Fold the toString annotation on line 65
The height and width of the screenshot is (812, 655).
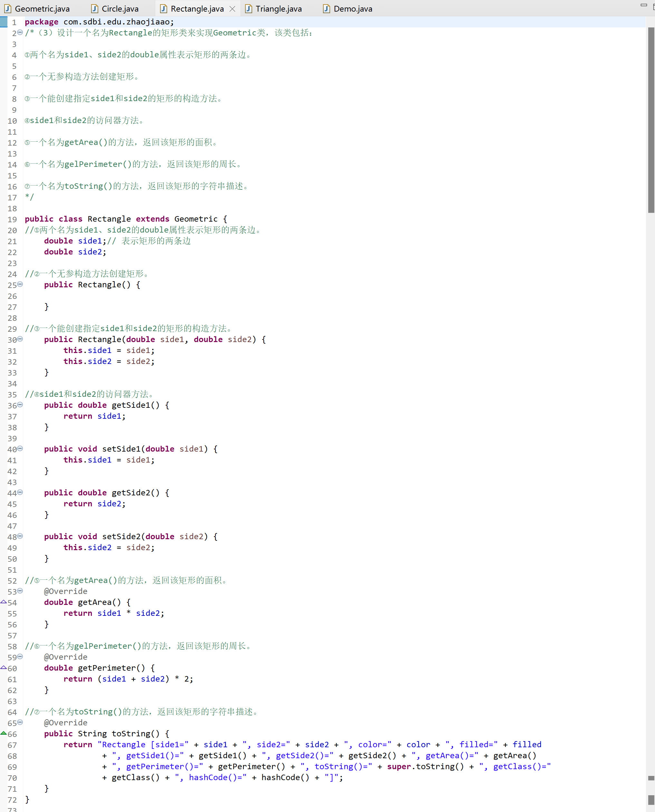pyautogui.click(x=20, y=722)
